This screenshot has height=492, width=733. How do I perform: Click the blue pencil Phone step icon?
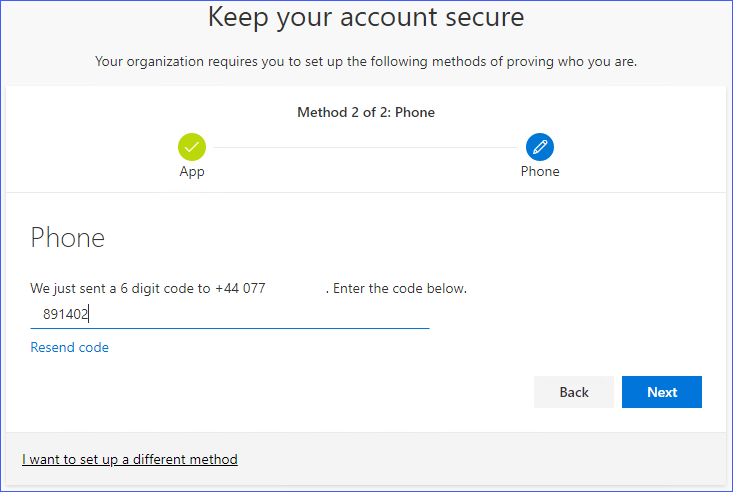pyautogui.click(x=540, y=147)
